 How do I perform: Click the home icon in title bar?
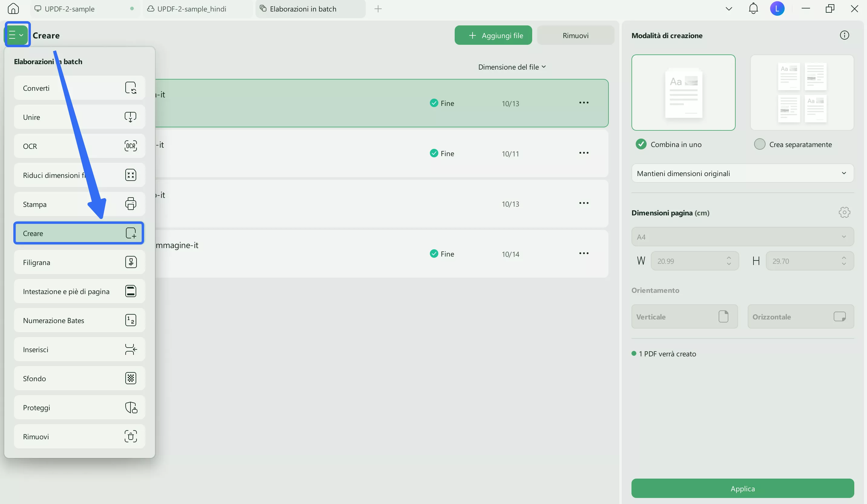(13, 8)
